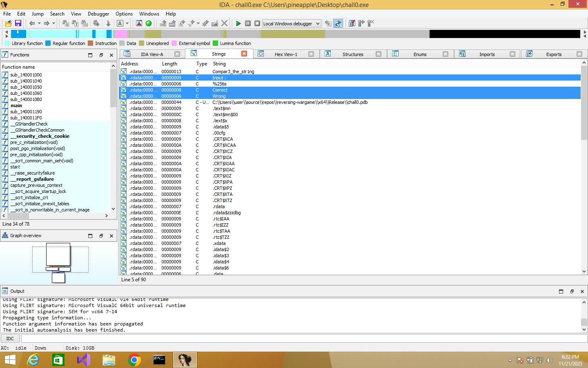The height and width of the screenshot is (368, 588).
Task: Click the Search next occurrence icon
Action: tap(96, 23)
